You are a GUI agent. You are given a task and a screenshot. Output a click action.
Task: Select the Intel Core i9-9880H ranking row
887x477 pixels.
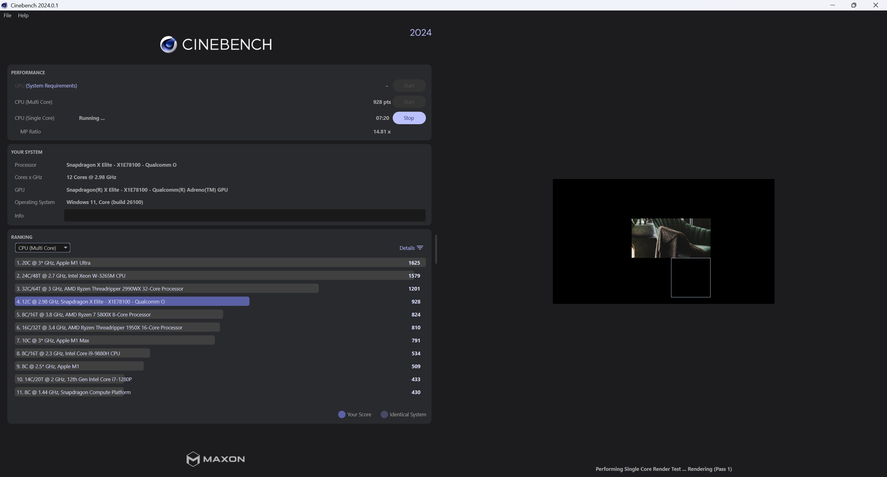coord(220,354)
